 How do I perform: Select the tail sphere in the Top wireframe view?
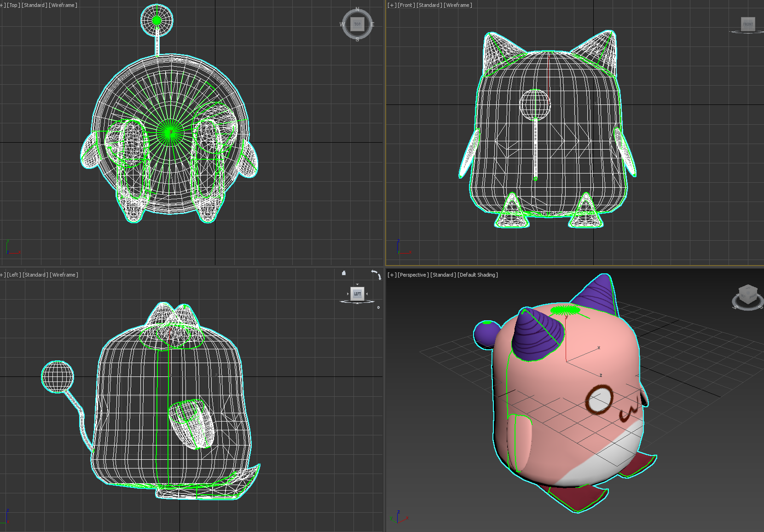pos(156,20)
